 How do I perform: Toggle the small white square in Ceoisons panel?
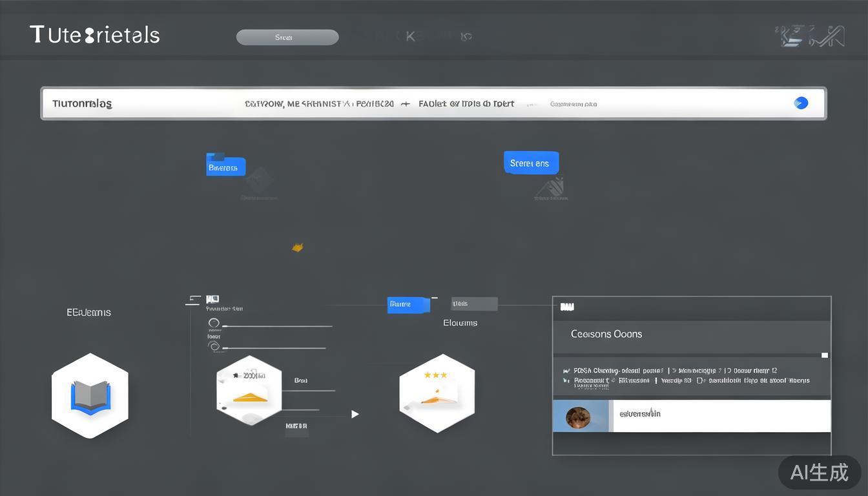824,355
